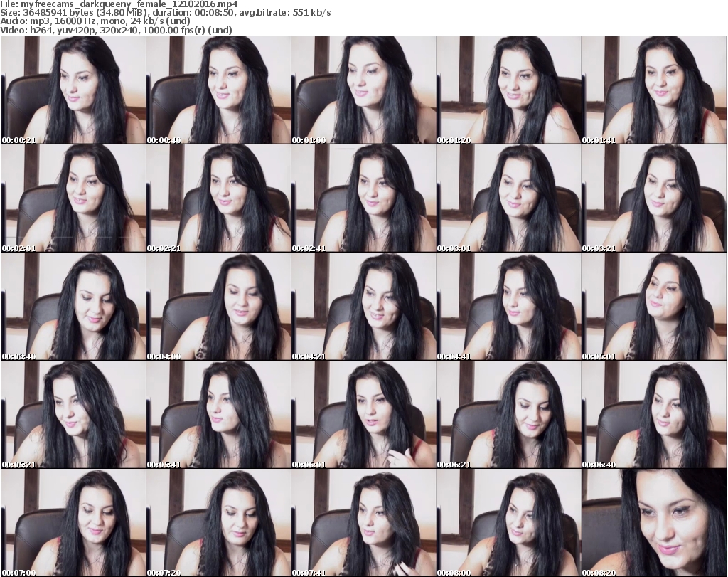Select the thumbnail stamped 00:00:21
This screenshot has height=577, width=728.
[73, 90]
